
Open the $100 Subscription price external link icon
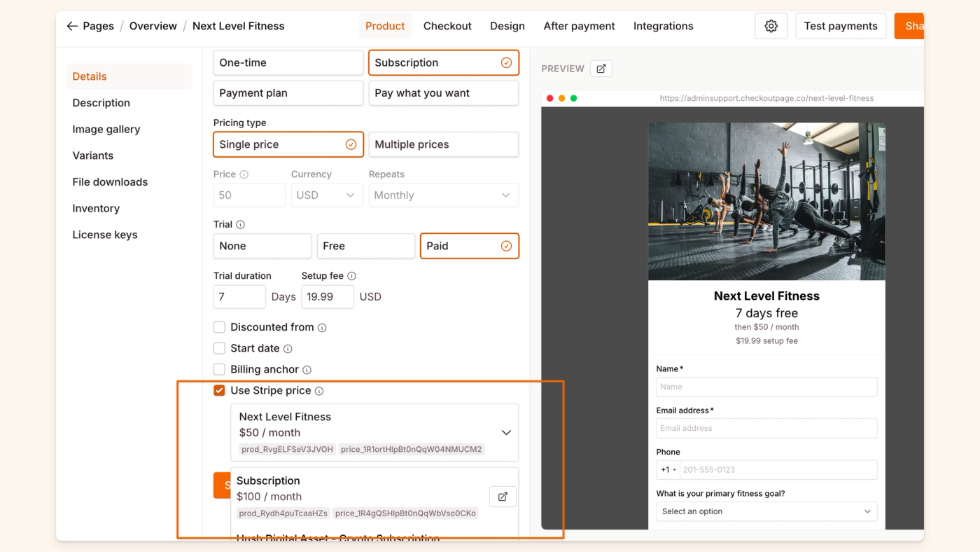[x=503, y=497]
